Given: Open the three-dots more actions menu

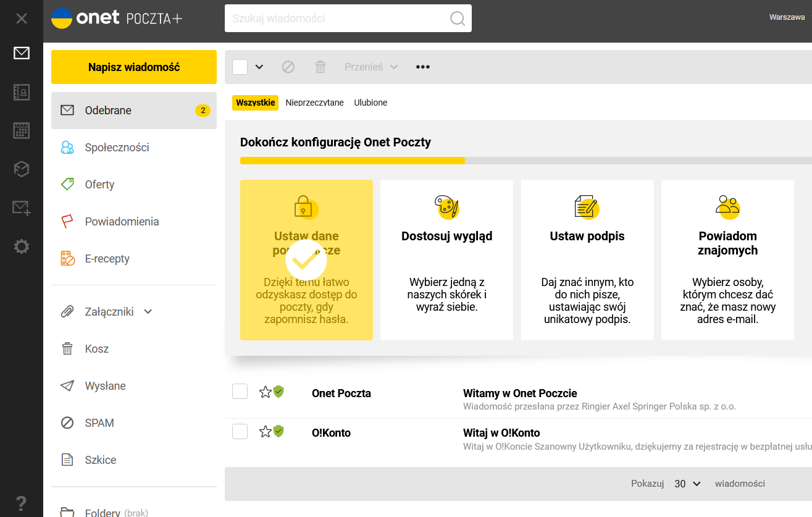Looking at the screenshot, I should 423,67.
